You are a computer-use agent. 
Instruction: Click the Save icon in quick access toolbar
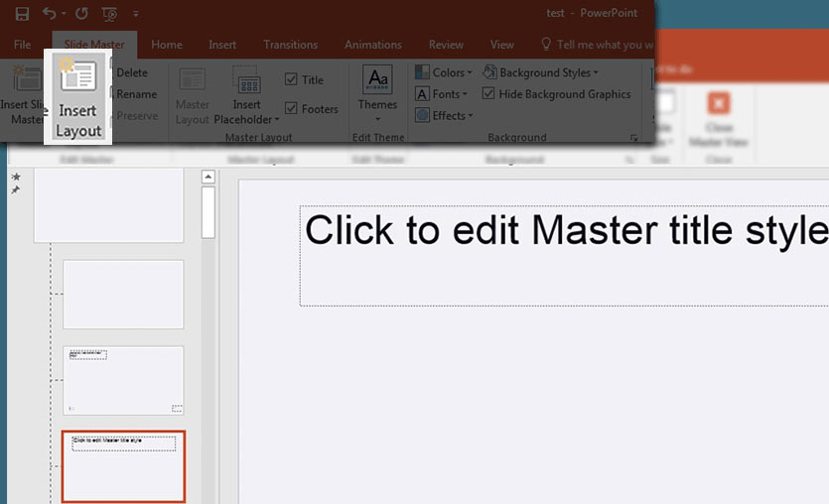click(x=22, y=14)
